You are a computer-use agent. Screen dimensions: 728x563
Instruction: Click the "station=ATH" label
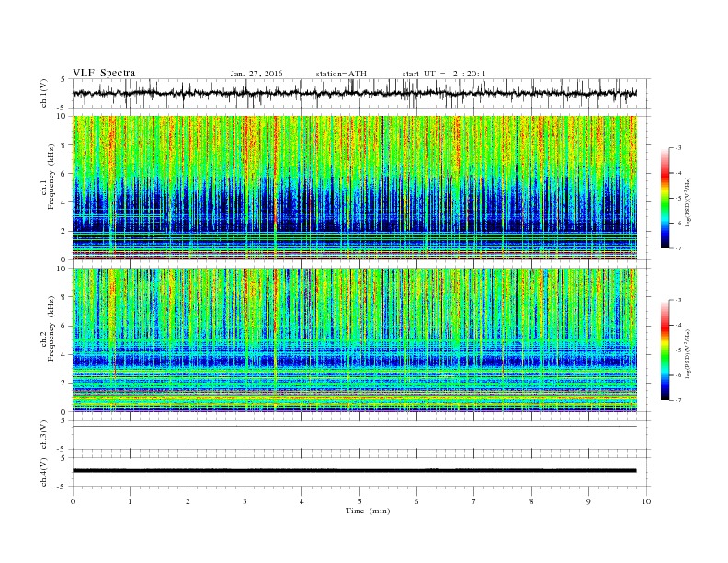click(341, 74)
